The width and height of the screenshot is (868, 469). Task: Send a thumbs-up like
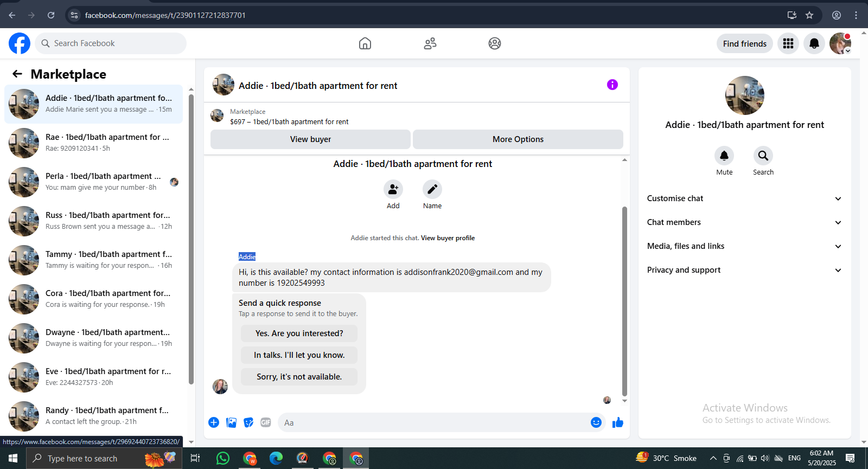[x=618, y=422]
